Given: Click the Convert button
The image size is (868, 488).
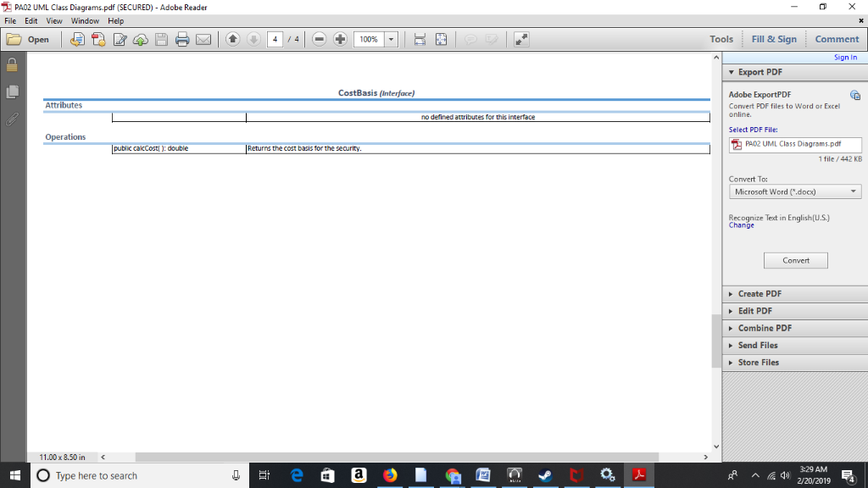Looking at the screenshot, I should click(795, 260).
